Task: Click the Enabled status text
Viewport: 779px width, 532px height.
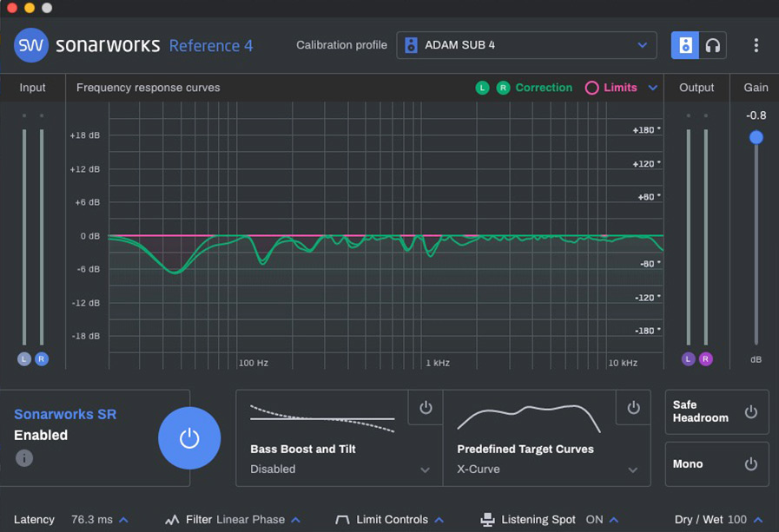Action: pyautogui.click(x=41, y=435)
